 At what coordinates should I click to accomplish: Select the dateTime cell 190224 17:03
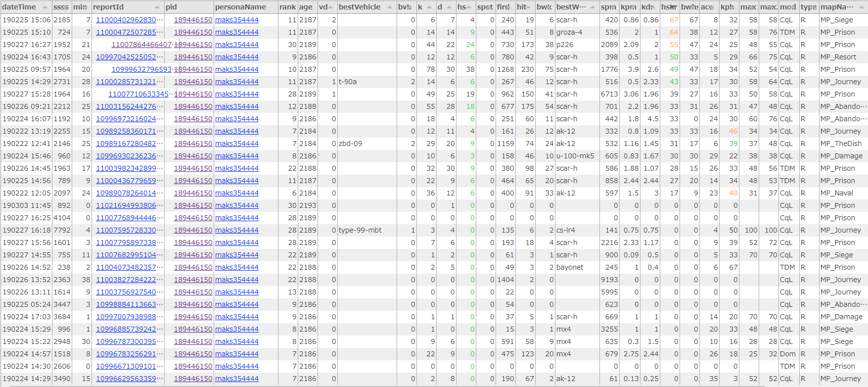[27, 317]
